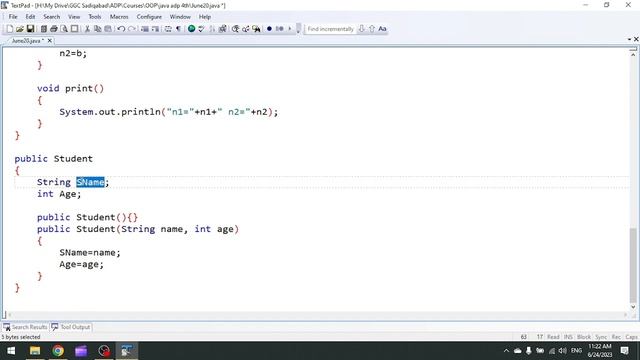The width and height of the screenshot is (640, 360).
Task: Toggle visible spaces paragraph mark icon
Action: (x=178, y=29)
